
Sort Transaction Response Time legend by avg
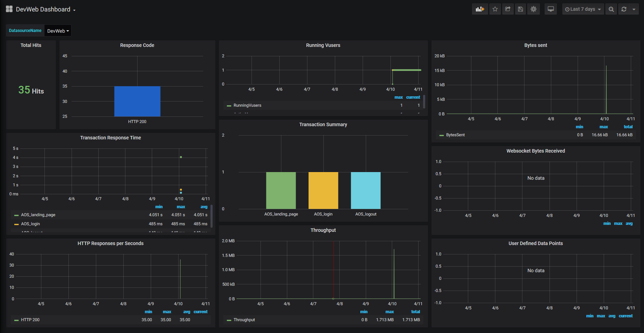pos(204,207)
